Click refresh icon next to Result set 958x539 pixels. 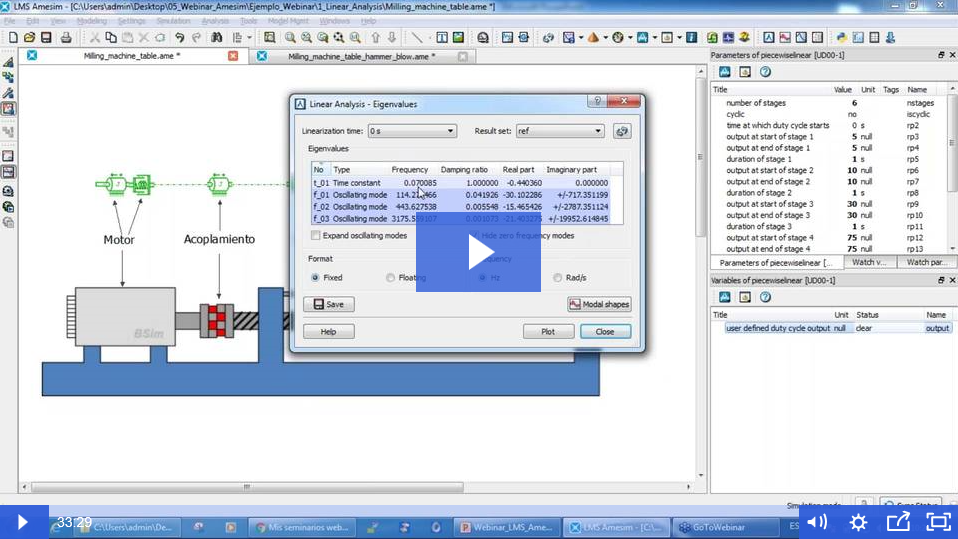click(622, 131)
